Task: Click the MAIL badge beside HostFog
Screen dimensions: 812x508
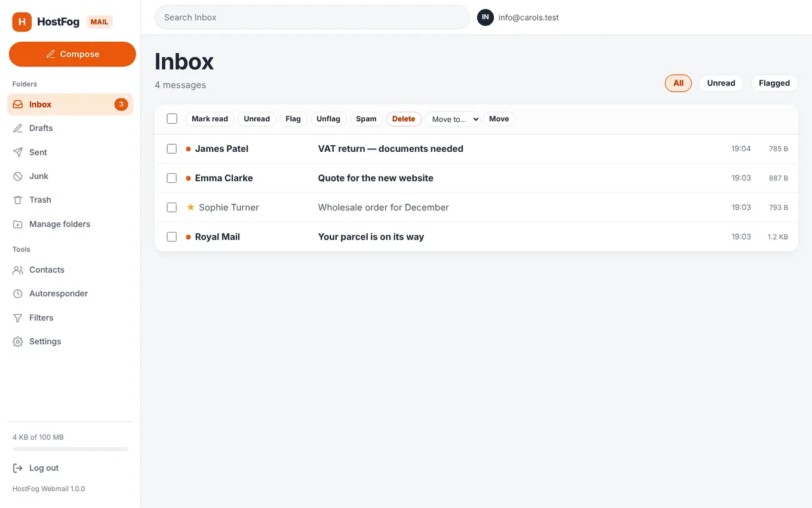Action: (x=99, y=22)
